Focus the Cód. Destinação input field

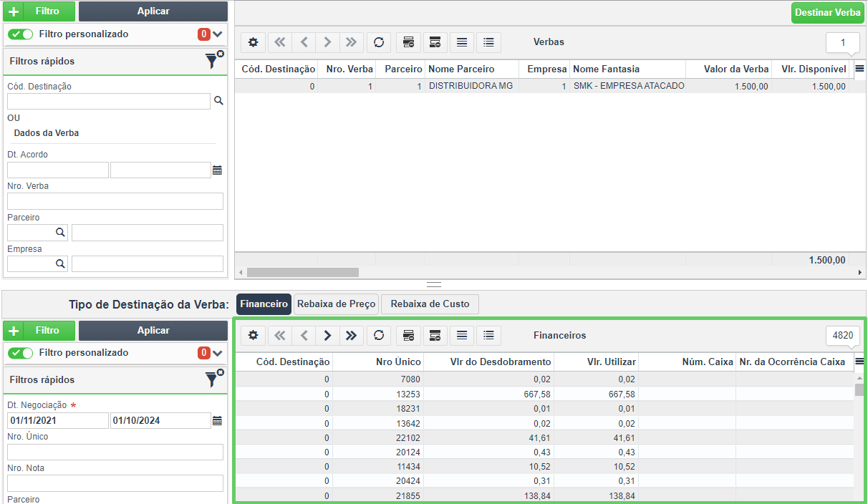click(x=109, y=101)
